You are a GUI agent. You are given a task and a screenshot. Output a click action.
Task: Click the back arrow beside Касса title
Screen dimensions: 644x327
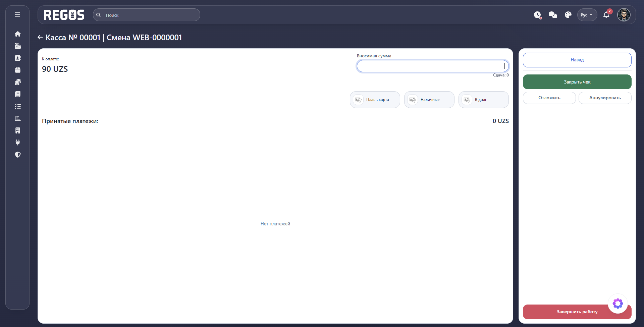point(40,38)
